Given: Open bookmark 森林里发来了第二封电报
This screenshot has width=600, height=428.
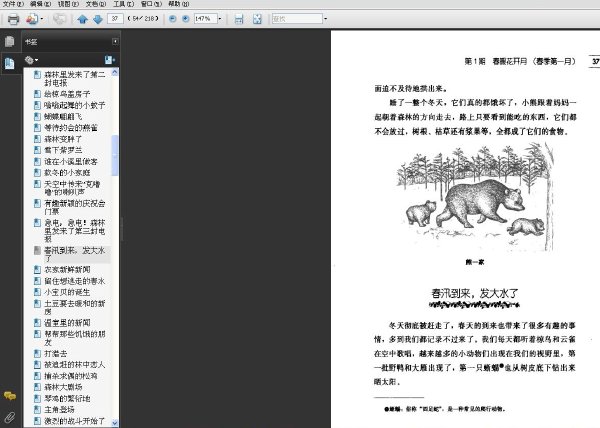Looking at the screenshot, I should tap(74, 78).
